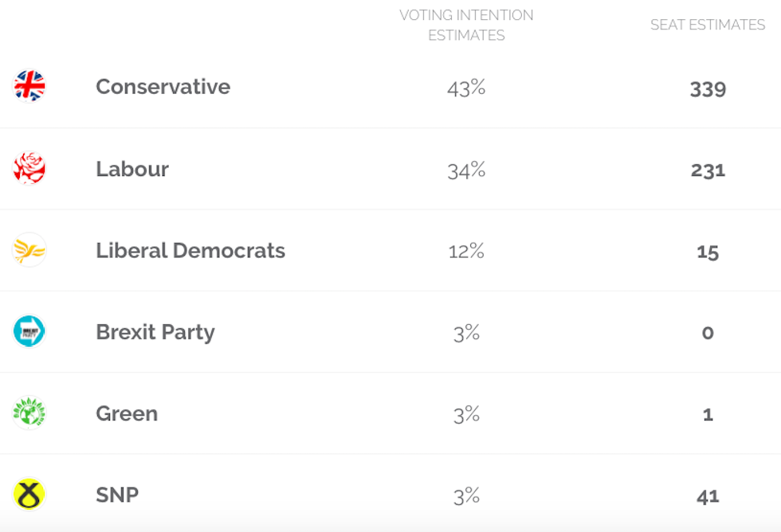Viewport: 781px width, 532px height.
Task: Click Liberal Democrats 12% voting value
Action: pos(466,251)
